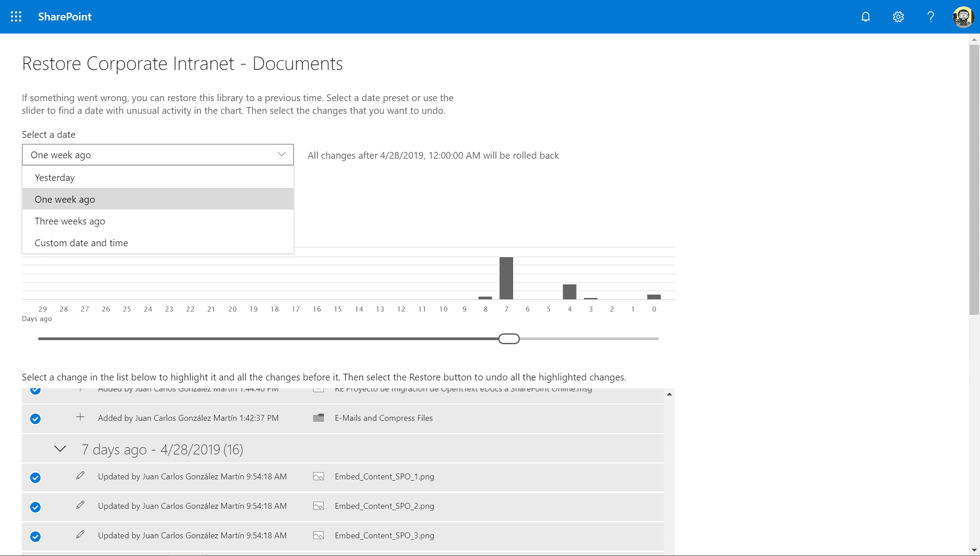The height and width of the screenshot is (556, 980).
Task: Click the pencil icon for Embed_Content_SPO_2.png
Action: (x=80, y=505)
